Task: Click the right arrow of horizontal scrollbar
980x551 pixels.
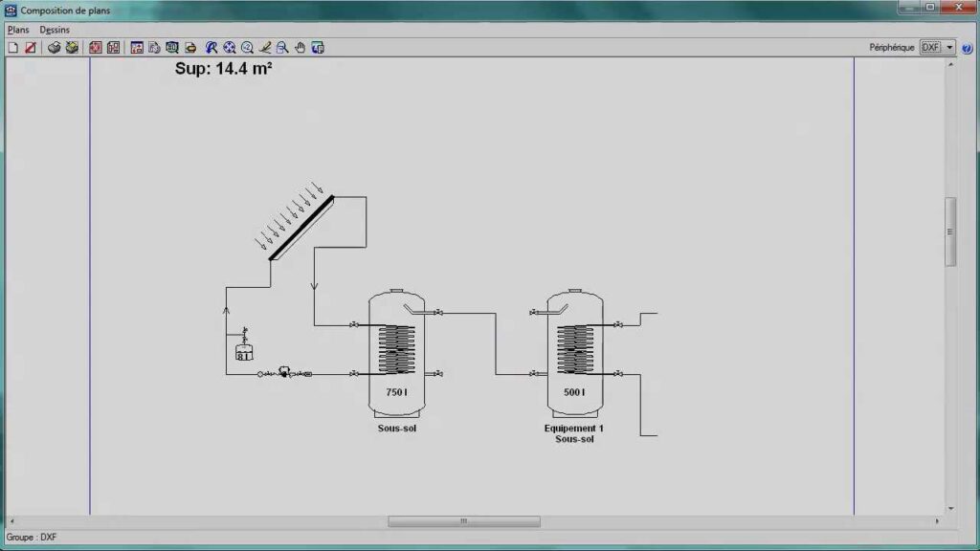Action: 936,521
